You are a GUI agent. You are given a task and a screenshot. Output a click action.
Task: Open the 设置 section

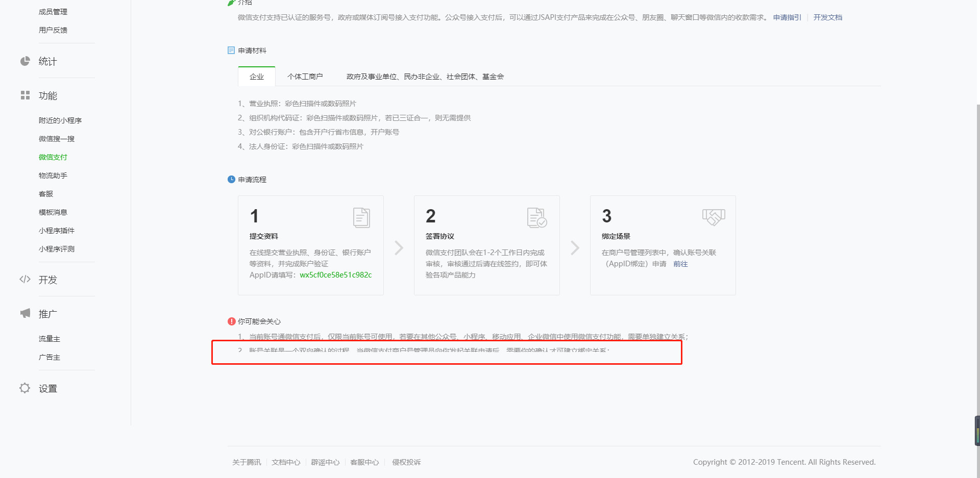pyautogui.click(x=48, y=388)
